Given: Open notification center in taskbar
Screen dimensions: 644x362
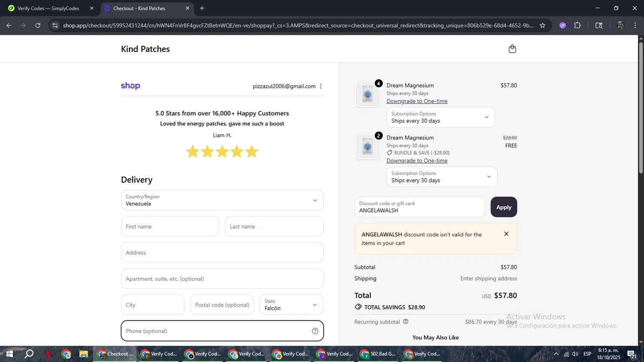Looking at the screenshot, I should (632, 354).
